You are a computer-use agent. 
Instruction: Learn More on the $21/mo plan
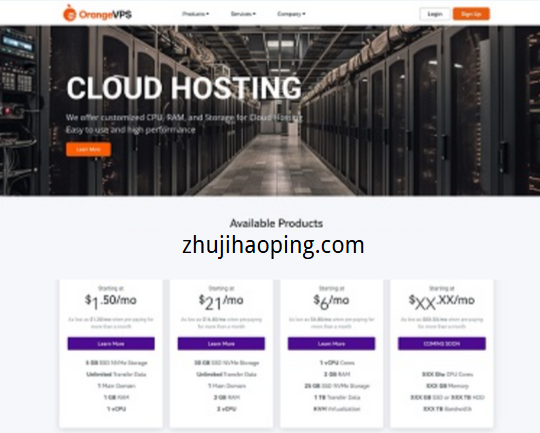pos(221,343)
